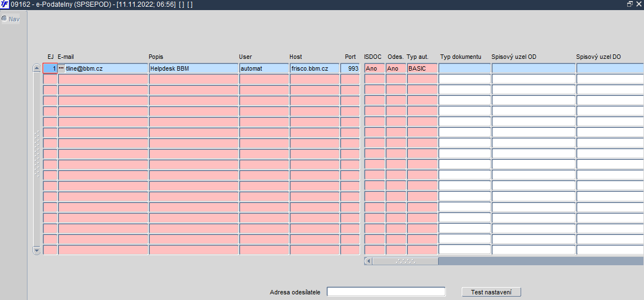Click the User column header

click(245, 57)
